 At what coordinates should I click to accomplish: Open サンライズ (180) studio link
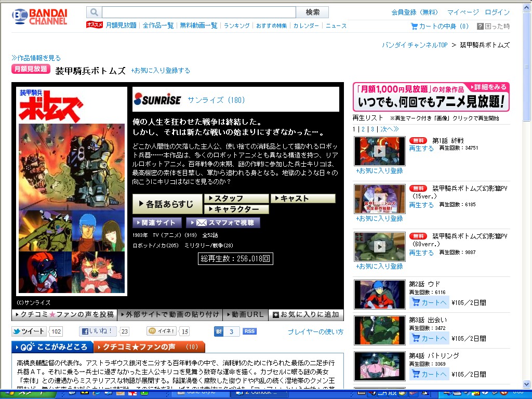coord(216,100)
